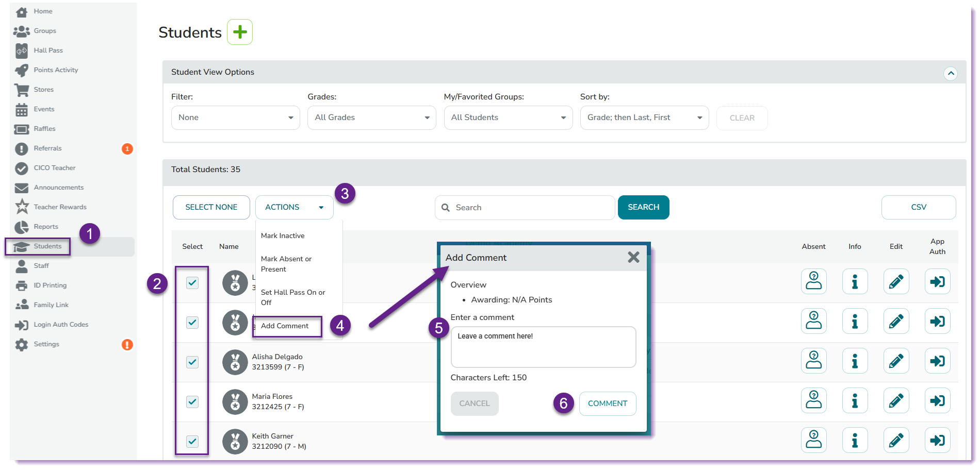Open ID Printing printer icon
Image resolution: width=980 pixels, height=472 pixels.
pos(22,285)
